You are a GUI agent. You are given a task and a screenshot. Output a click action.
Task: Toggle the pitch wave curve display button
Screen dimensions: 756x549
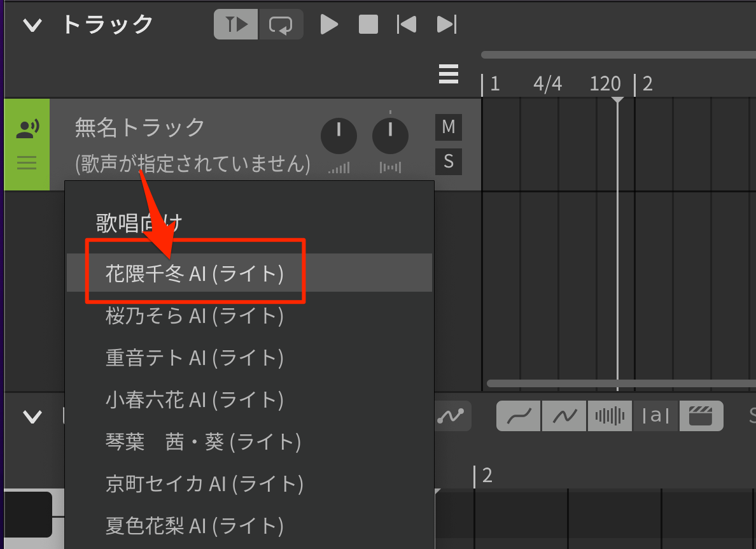(x=564, y=415)
